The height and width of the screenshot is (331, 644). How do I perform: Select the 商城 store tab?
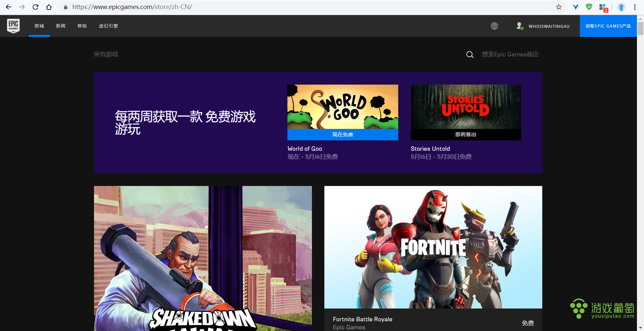[x=39, y=26]
